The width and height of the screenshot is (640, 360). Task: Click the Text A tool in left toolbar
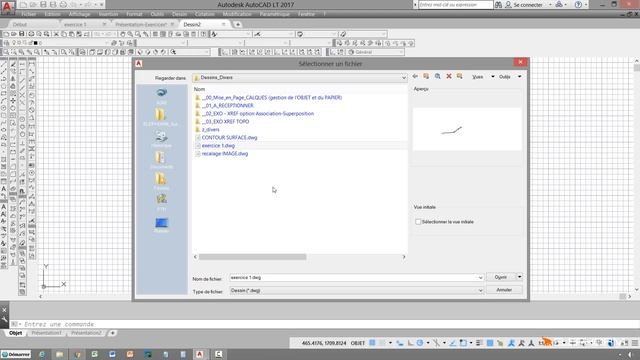pos(4,189)
